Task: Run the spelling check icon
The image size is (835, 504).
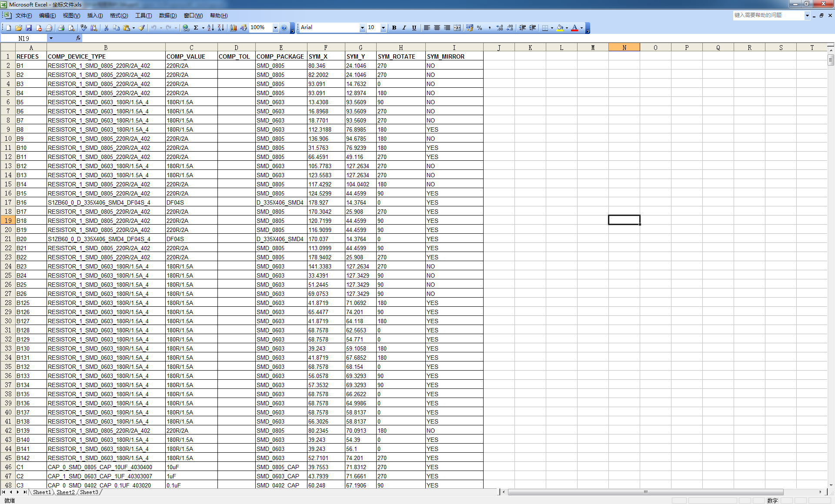Action: (84, 28)
